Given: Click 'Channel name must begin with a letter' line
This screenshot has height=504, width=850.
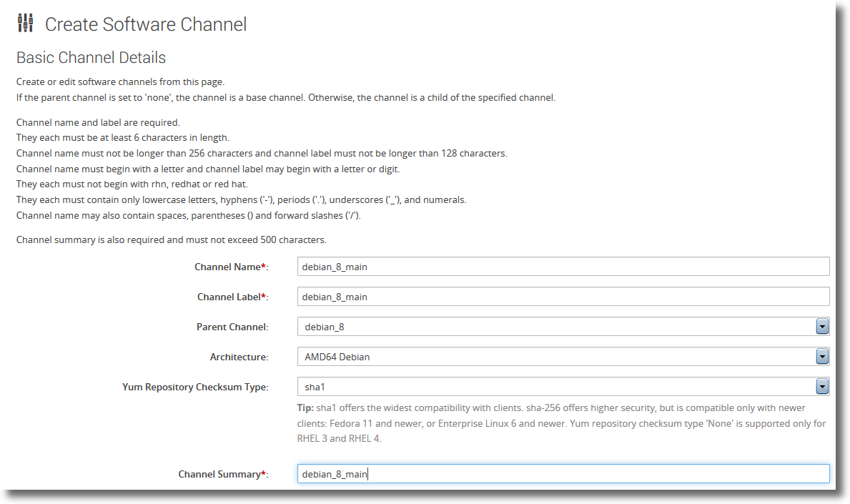Looking at the screenshot, I should pos(208,169).
